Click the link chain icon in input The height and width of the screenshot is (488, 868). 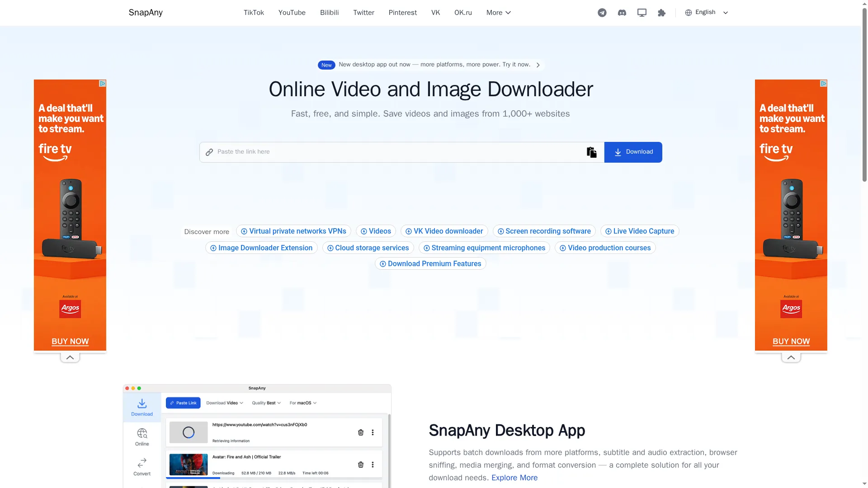209,152
